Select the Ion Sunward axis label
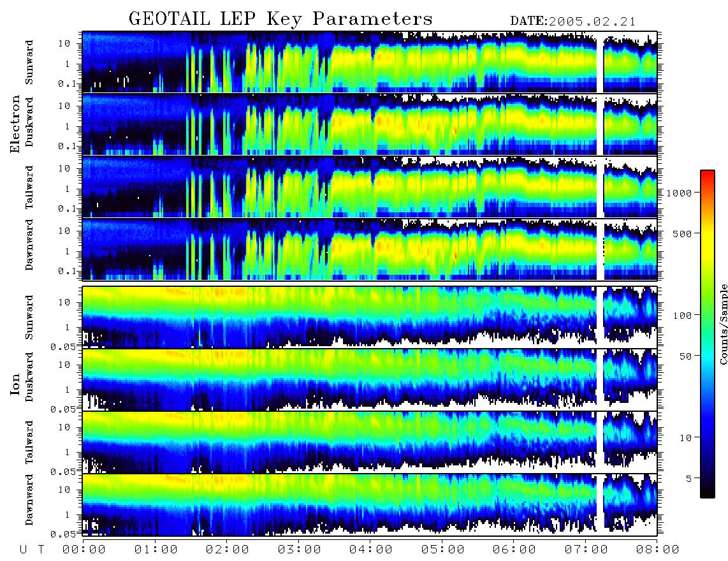 click(29, 317)
